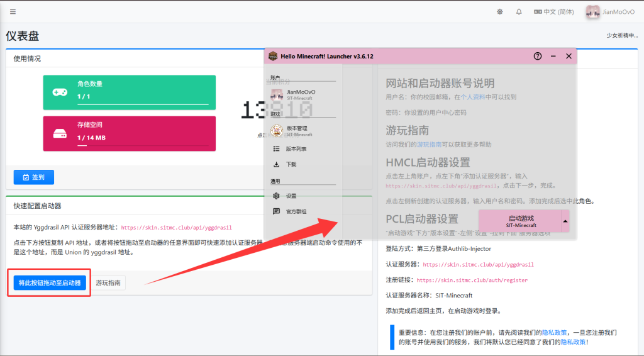The height and width of the screenshot is (356, 644).
Task: Click the 签到 sign-in button
Action: 34,177
